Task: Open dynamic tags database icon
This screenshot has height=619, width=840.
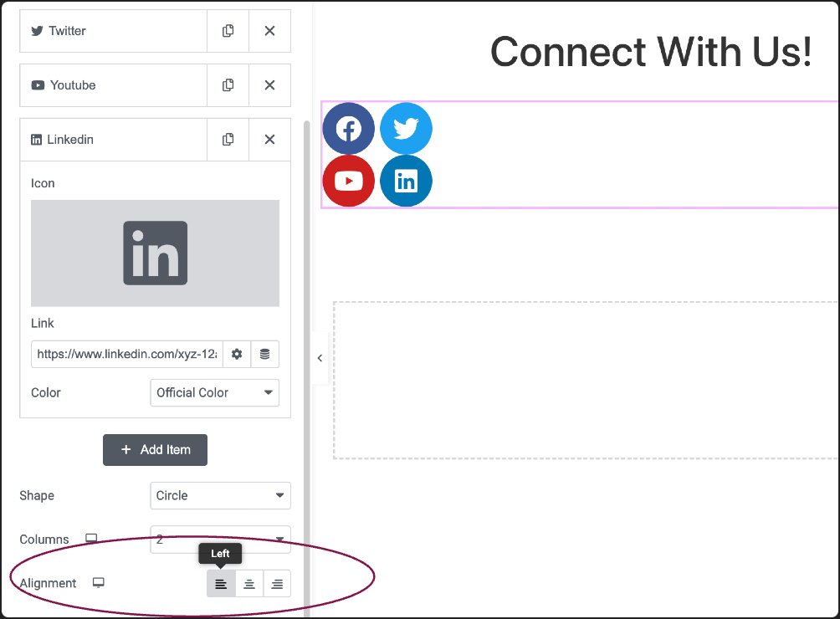Action: click(x=264, y=354)
